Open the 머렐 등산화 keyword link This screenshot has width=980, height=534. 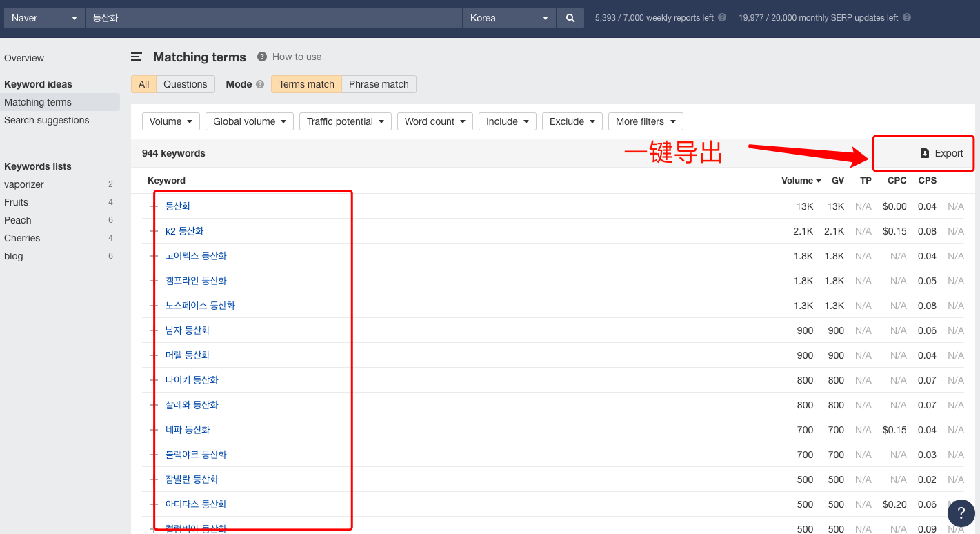[x=188, y=355]
